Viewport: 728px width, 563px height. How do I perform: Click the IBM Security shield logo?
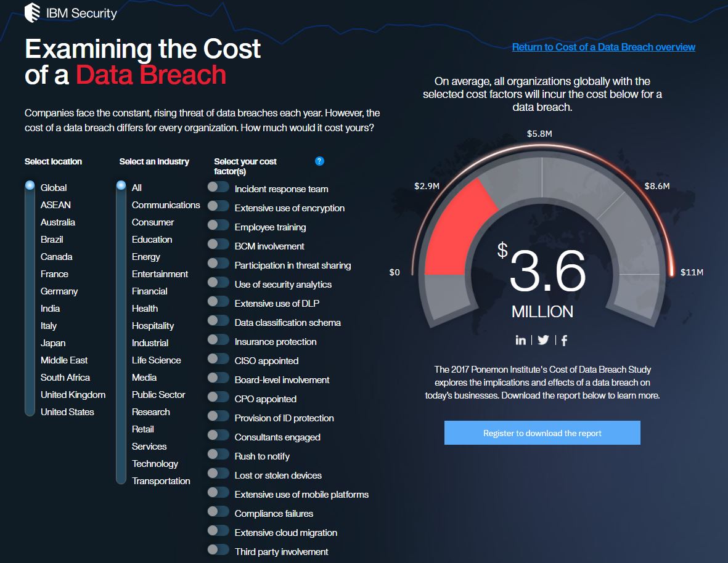click(x=32, y=13)
